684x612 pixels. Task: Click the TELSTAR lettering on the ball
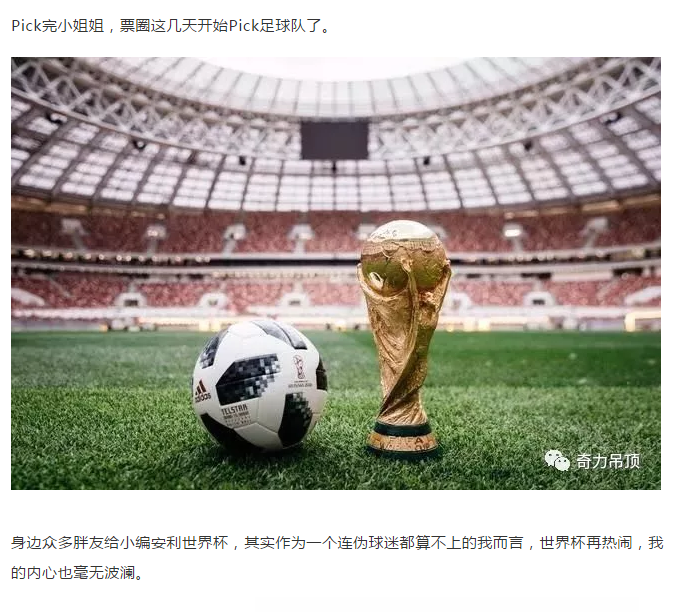coord(235,411)
